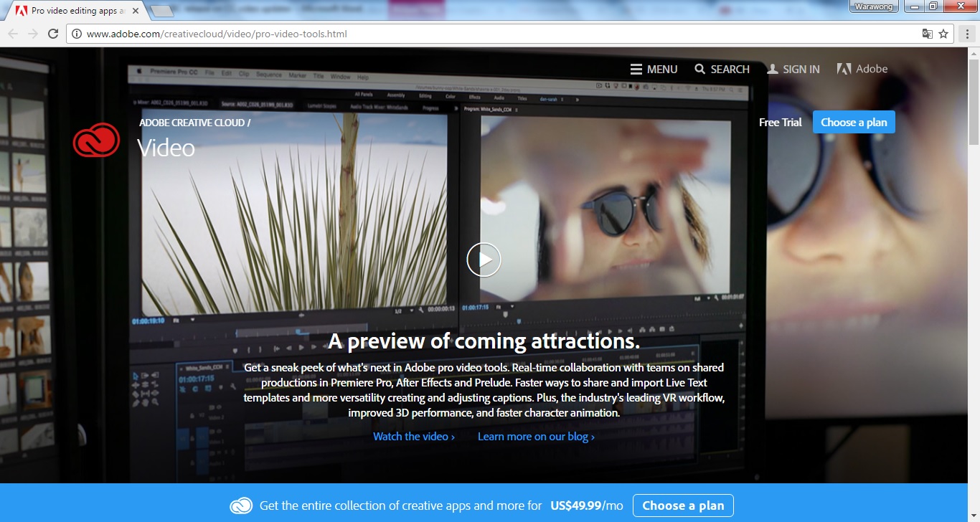Click the Free Trial link
The height and width of the screenshot is (522, 980).
780,122
